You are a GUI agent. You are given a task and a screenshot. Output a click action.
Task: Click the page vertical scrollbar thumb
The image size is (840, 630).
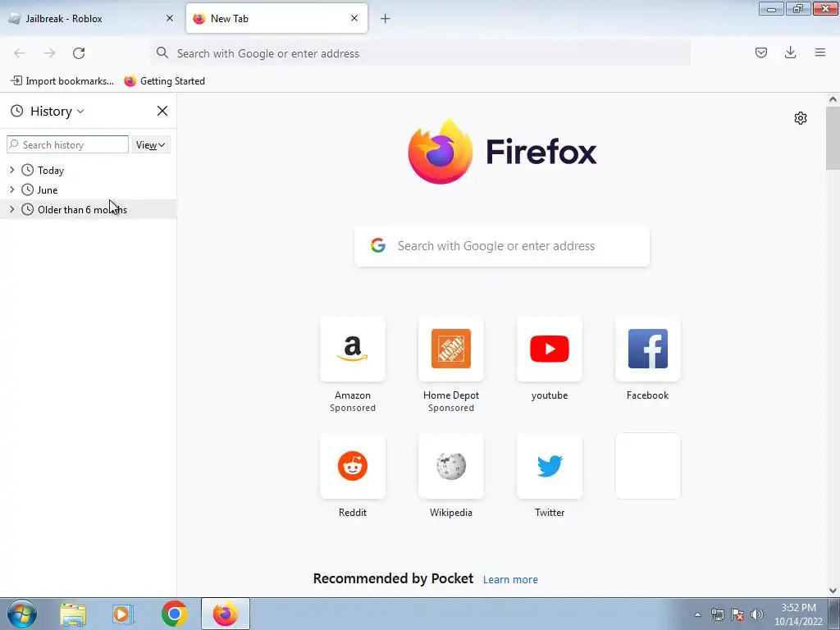click(x=833, y=138)
